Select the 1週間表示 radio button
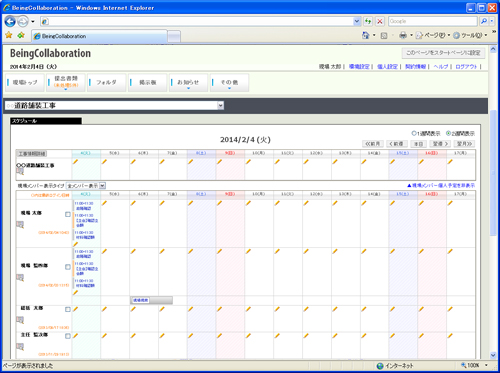The image size is (500, 373). point(414,133)
